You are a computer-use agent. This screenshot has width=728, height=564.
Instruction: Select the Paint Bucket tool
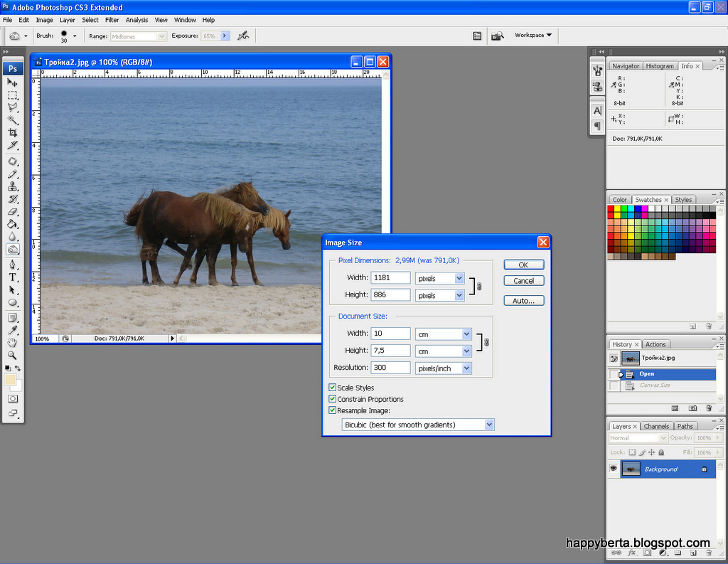point(13,224)
